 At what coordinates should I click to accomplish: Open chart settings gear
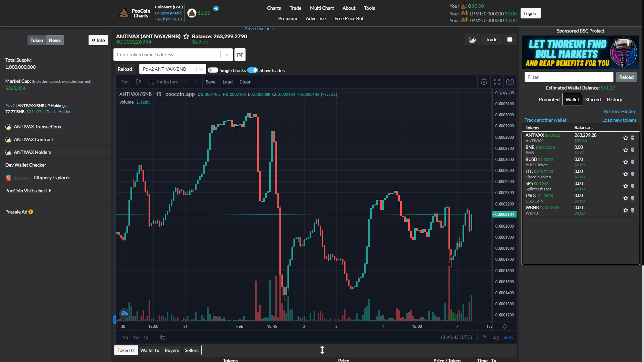coord(484,82)
